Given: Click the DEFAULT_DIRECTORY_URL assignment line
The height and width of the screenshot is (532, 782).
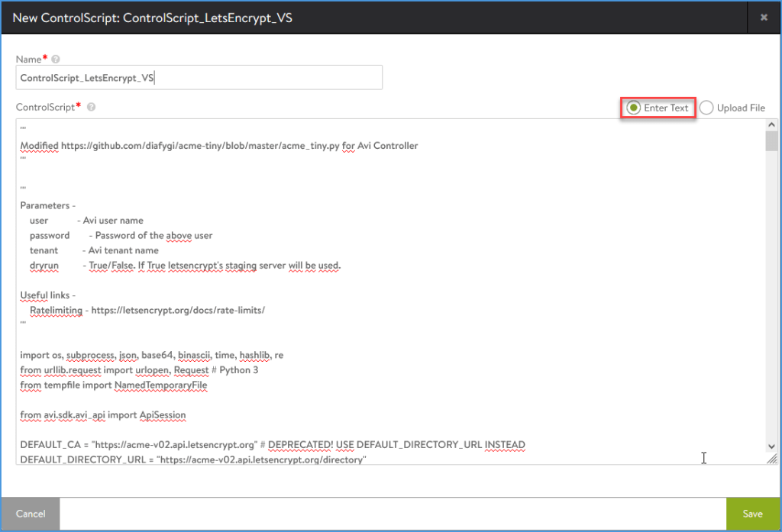Looking at the screenshot, I should click(193, 459).
